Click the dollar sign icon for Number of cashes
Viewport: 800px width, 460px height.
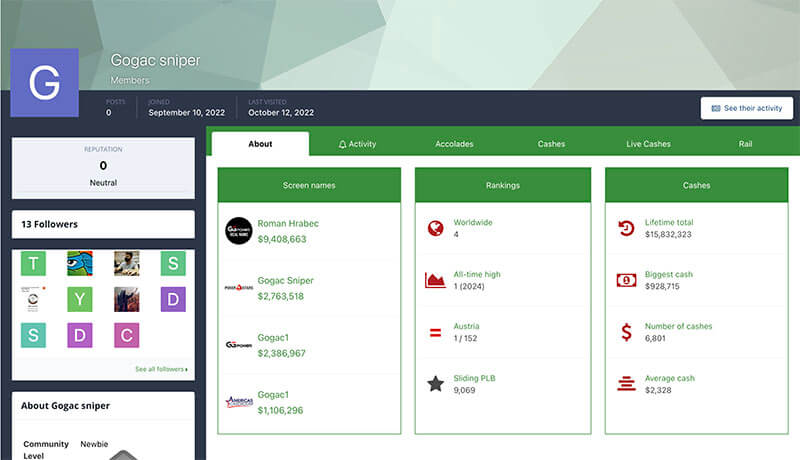tap(626, 332)
